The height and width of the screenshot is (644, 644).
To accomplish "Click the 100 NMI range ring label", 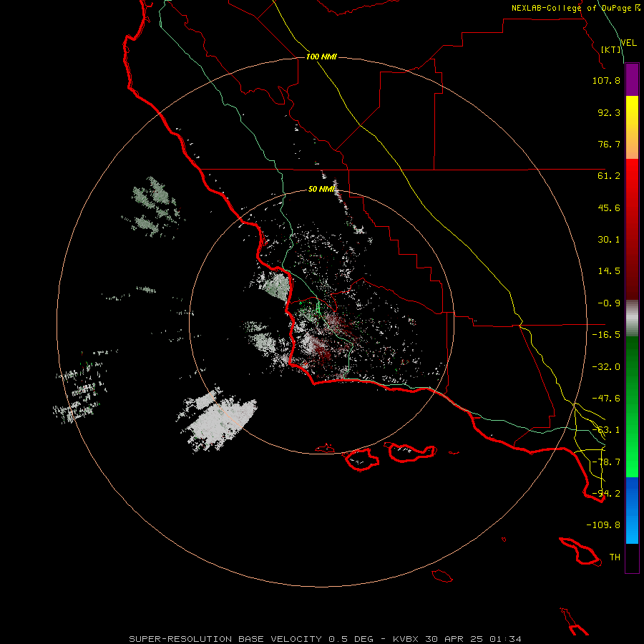I will click(321, 57).
